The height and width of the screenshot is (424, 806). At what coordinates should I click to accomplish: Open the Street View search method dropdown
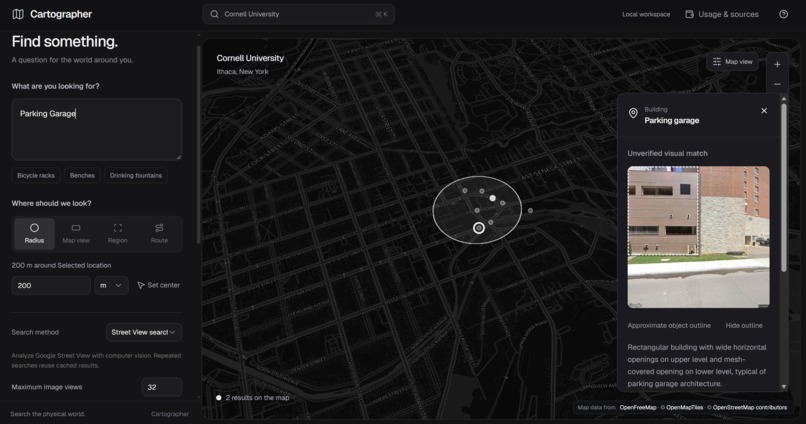pyautogui.click(x=143, y=333)
